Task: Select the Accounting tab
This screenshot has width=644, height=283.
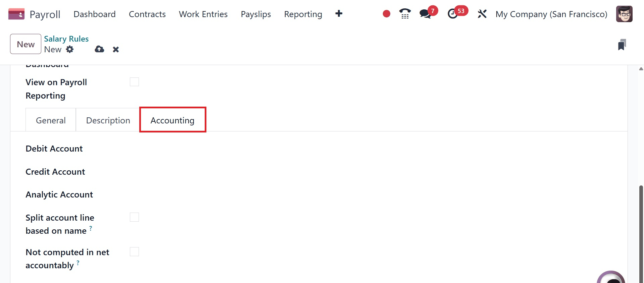Action: coord(172,120)
